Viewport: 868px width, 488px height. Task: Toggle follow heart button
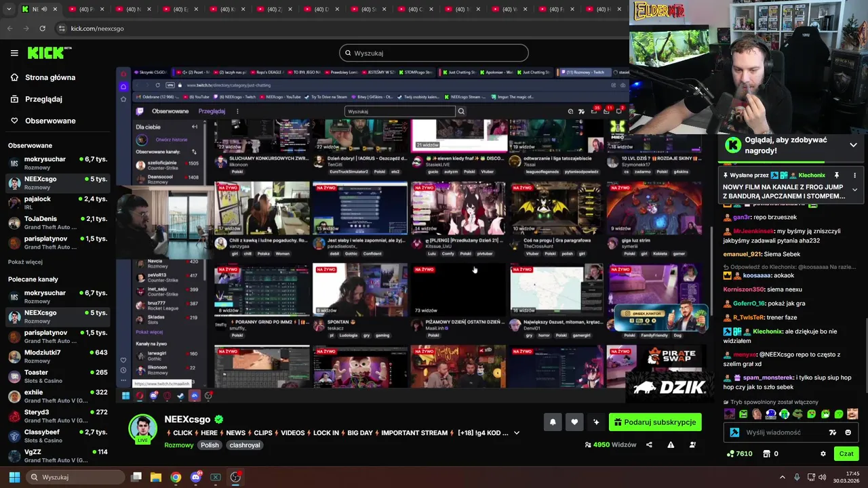click(x=574, y=422)
